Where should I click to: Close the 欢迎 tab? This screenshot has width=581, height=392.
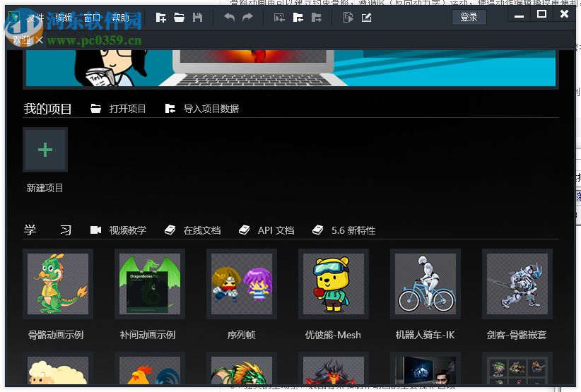point(40,40)
